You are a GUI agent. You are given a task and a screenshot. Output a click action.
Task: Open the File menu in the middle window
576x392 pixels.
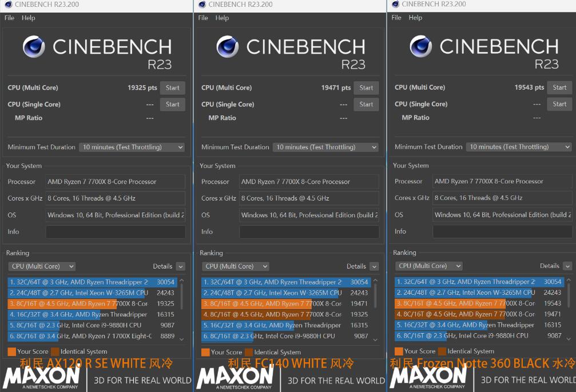point(203,18)
